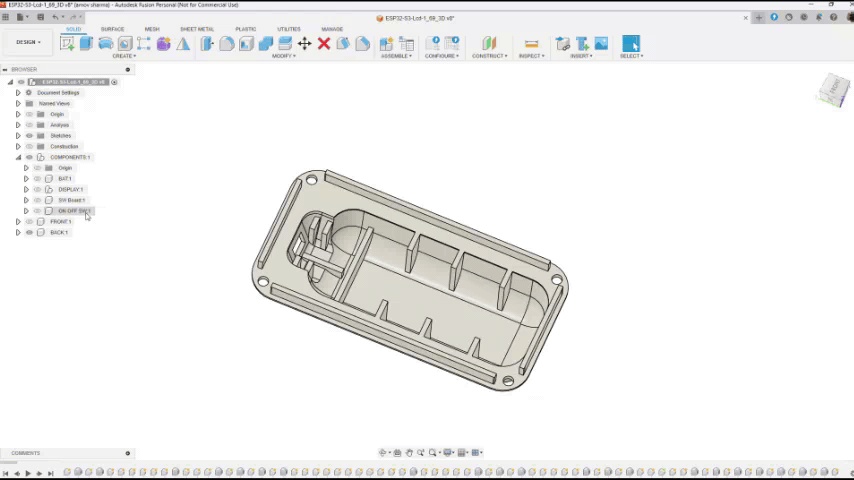Show the SW Board:1 component via eye icon
The image size is (854, 480).
38,200
